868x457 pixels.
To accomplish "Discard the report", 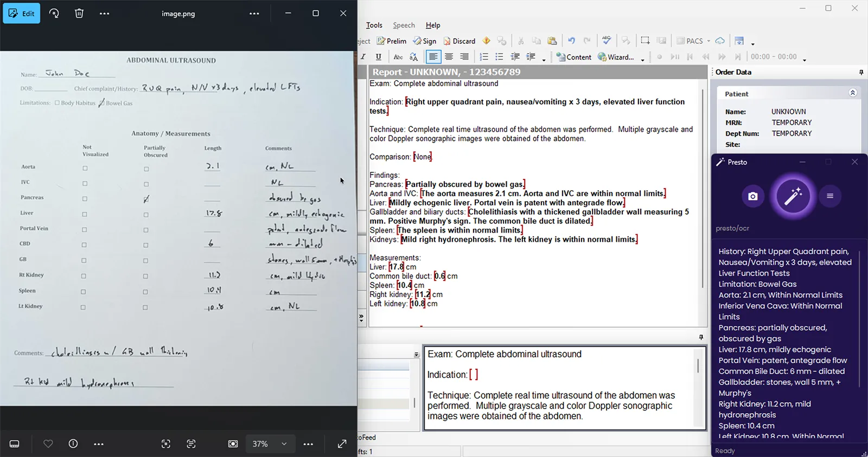I will pos(459,41).
